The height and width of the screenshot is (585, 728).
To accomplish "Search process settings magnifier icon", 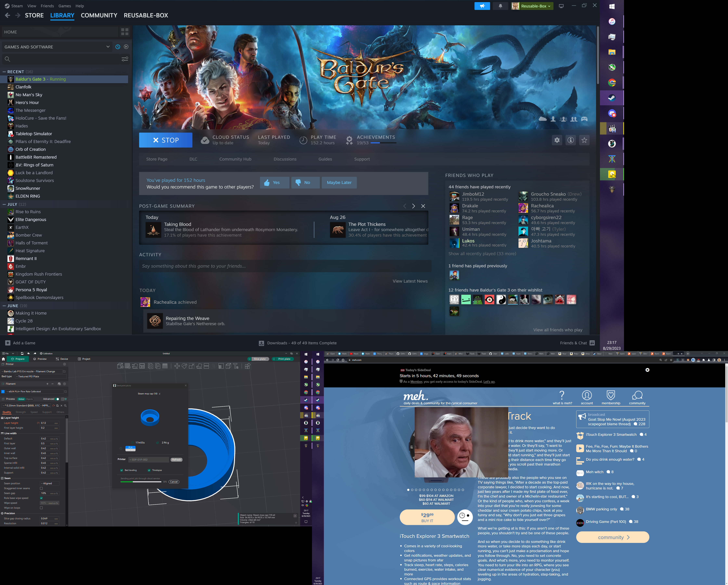I will click(65, 406).
